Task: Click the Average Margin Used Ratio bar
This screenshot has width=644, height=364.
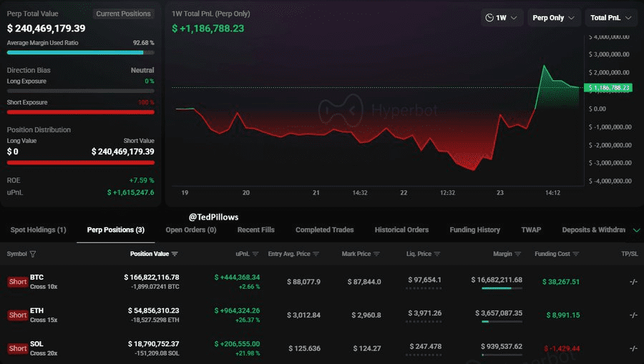Action: point(80,52)
